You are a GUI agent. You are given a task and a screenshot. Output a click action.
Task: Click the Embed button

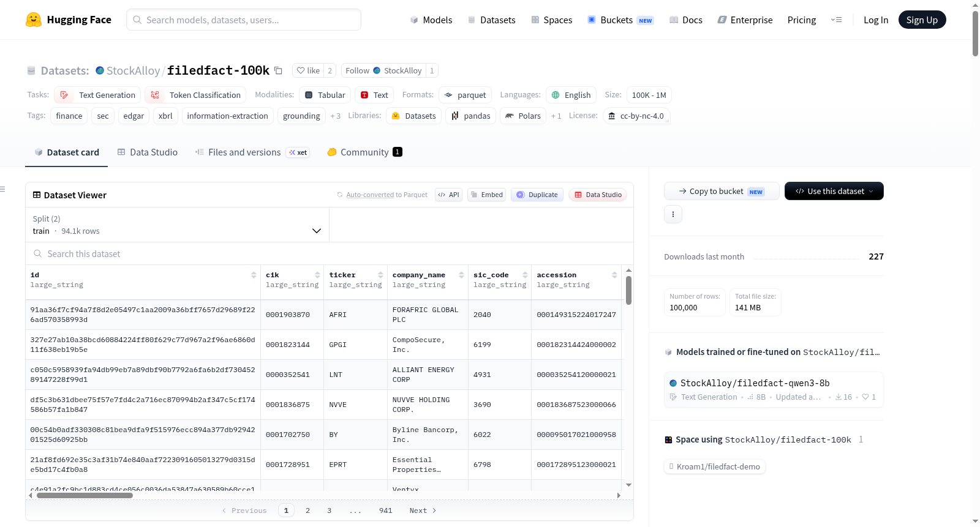pos(486,195)
